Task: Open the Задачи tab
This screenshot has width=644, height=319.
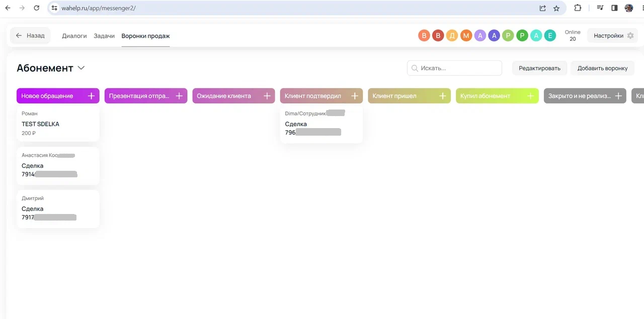Action: pos(104,36)
